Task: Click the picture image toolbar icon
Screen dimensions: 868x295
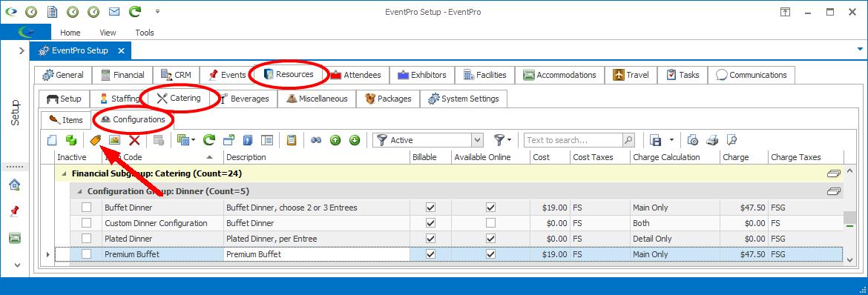Action: click(x=114, y=140)
